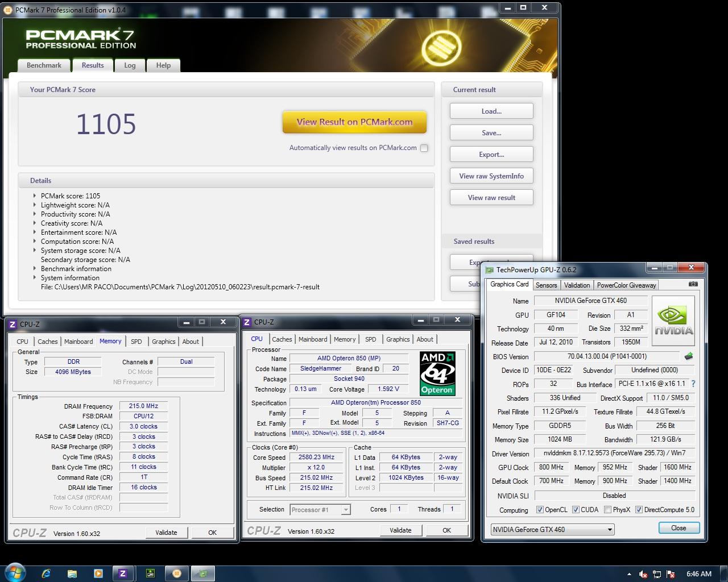The width and height of the screenshot is (728, 582).
Task: Click GPU-Z title bar app icon
Action: pyautogui.click(x=490, y=270)
